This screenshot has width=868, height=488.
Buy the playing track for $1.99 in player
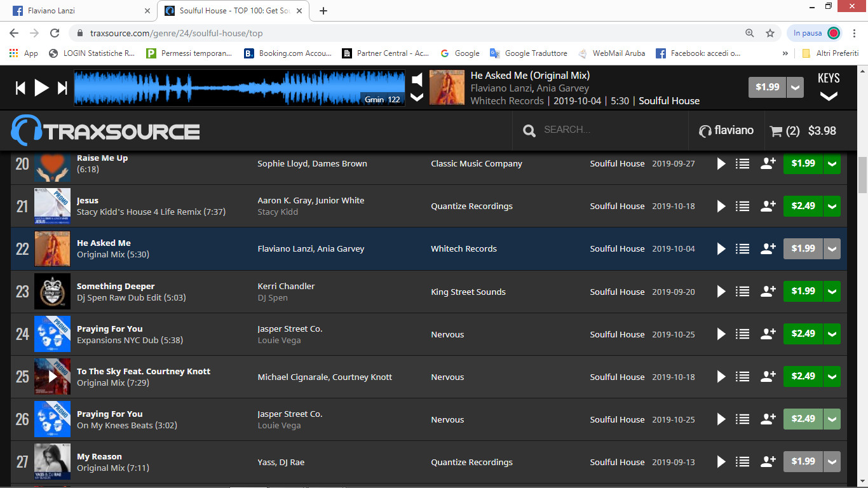(x=767, y=88)
